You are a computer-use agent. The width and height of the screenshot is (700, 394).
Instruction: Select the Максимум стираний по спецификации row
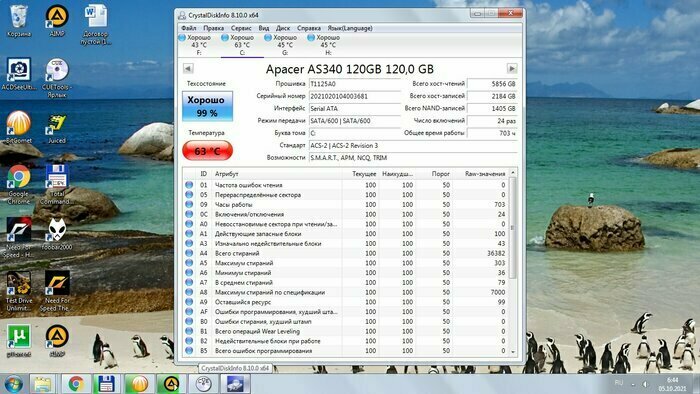pyautogui.click(x=346, y=292)
